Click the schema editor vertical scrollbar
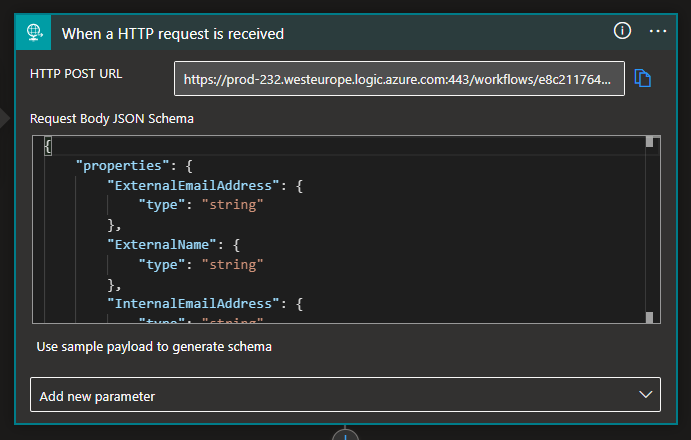691x440 pixels. coord(649,230)
